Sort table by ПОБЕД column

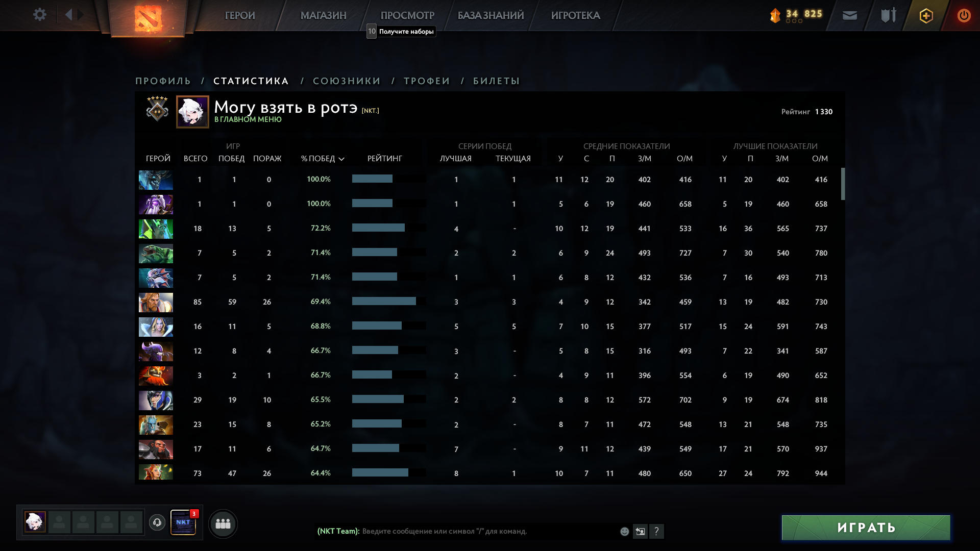point(231,159)
